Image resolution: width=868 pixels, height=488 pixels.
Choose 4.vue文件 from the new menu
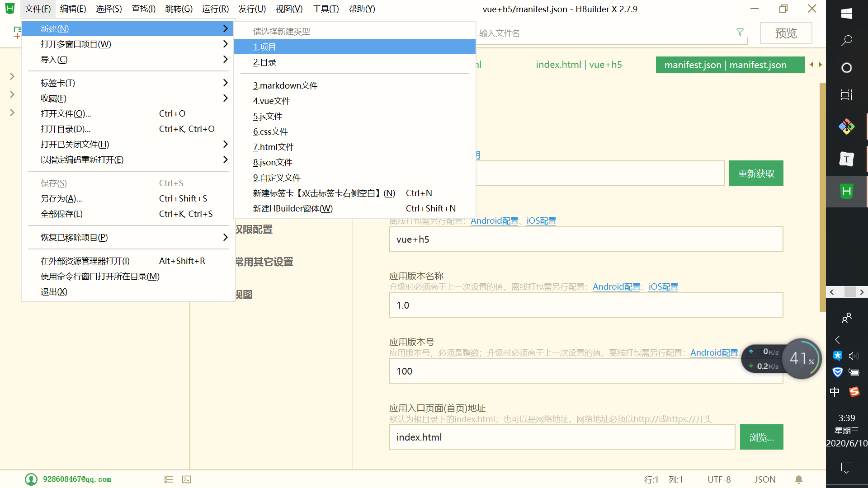point(272,101)
